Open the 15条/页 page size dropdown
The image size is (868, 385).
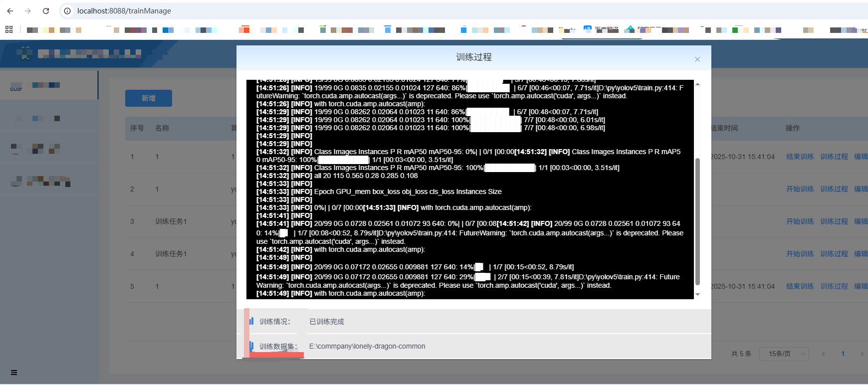(x=784, y=354)
